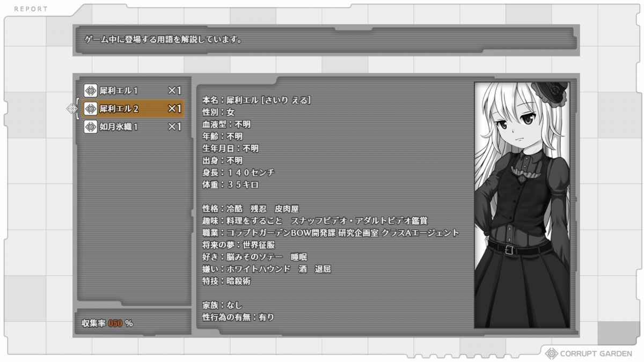Click the 趣味：料理をすること line
This screenshot has height=362, width=644.
point(315,221)
